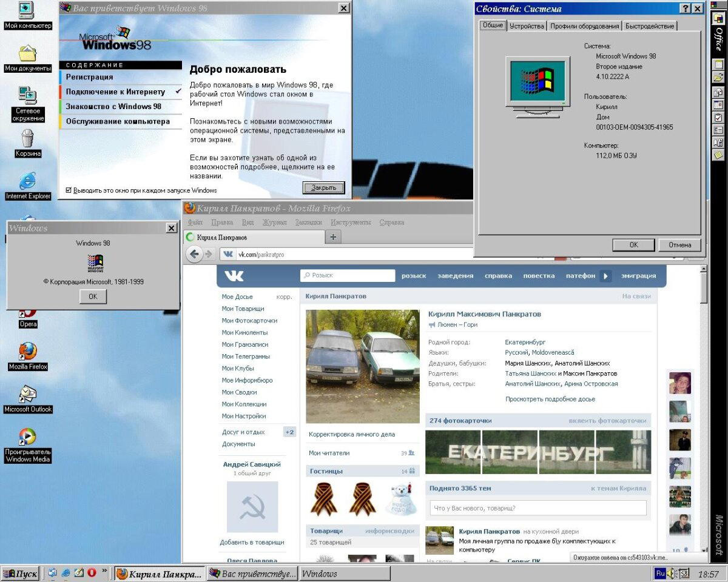
Task: Open the Инструменты menu in Firefox
Action: tap(351, 222)
